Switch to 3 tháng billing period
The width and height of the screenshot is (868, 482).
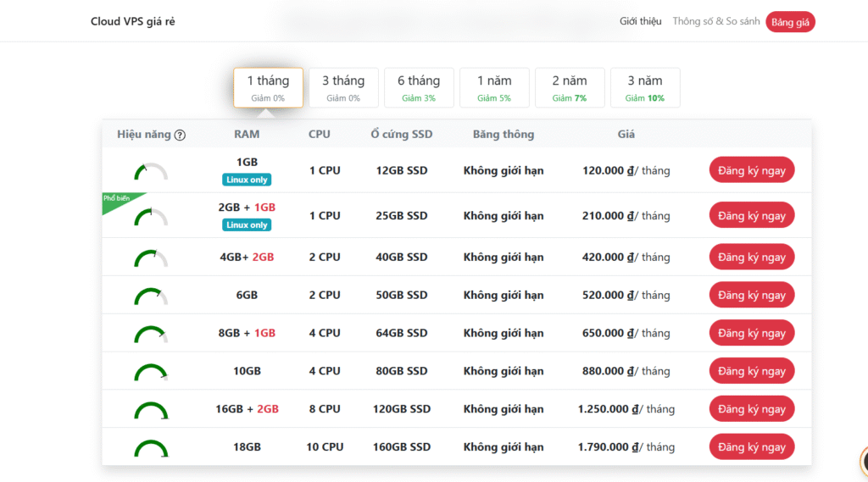[x=343, y=87]
